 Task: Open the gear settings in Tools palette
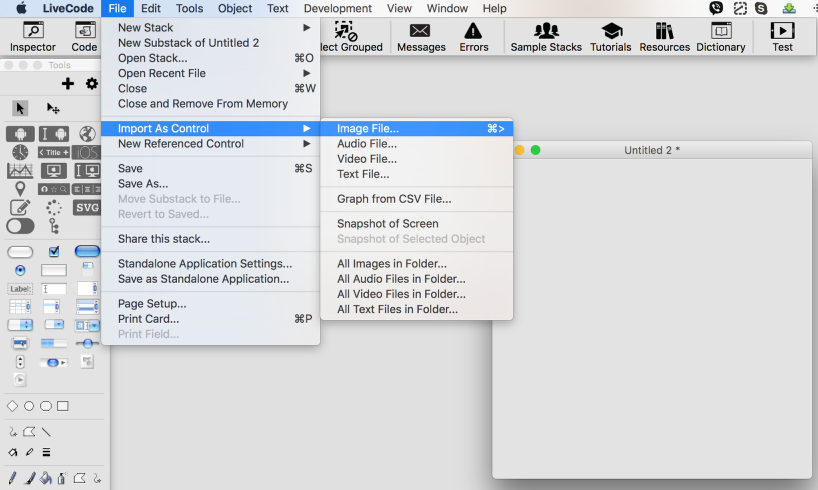(92, 83)
